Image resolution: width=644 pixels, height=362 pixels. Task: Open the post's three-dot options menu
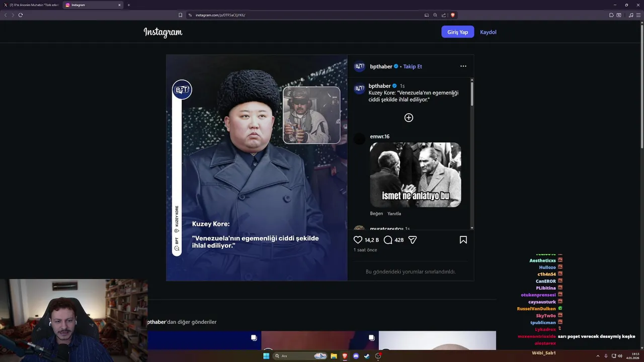[x=463, y=66]
